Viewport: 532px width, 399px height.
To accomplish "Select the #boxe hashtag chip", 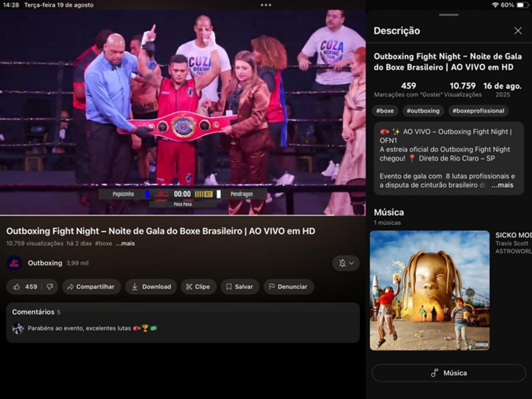I will [x=385, y=111].
